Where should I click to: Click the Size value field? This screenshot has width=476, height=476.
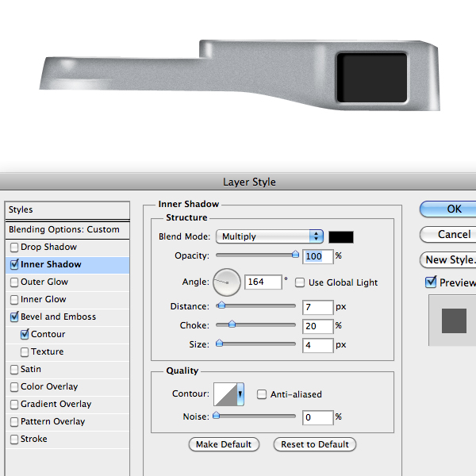pyautogui.click(x=318, y=345)
